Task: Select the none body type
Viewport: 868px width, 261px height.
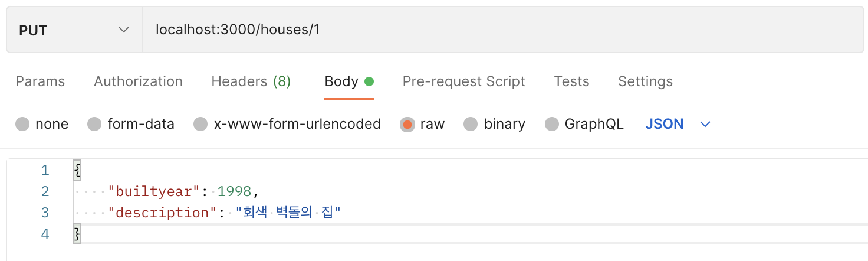Action: click(22, 125)
